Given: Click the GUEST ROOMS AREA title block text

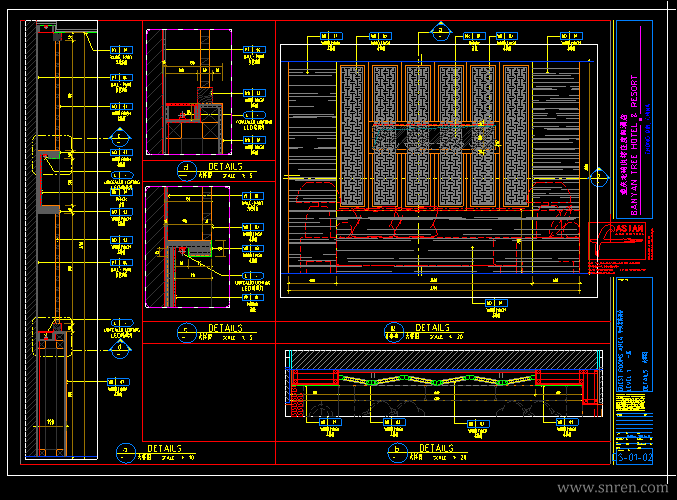Looking at the screenshot, I should click(621, 351).
